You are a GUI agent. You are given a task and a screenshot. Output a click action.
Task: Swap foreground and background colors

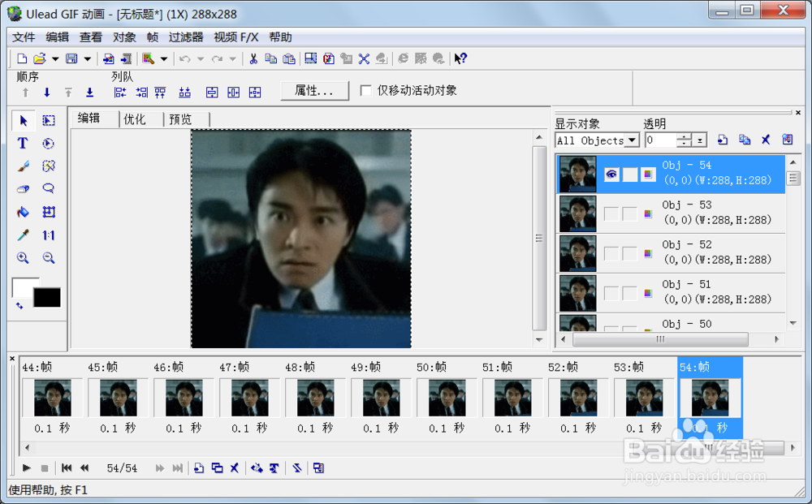(19, 306)
